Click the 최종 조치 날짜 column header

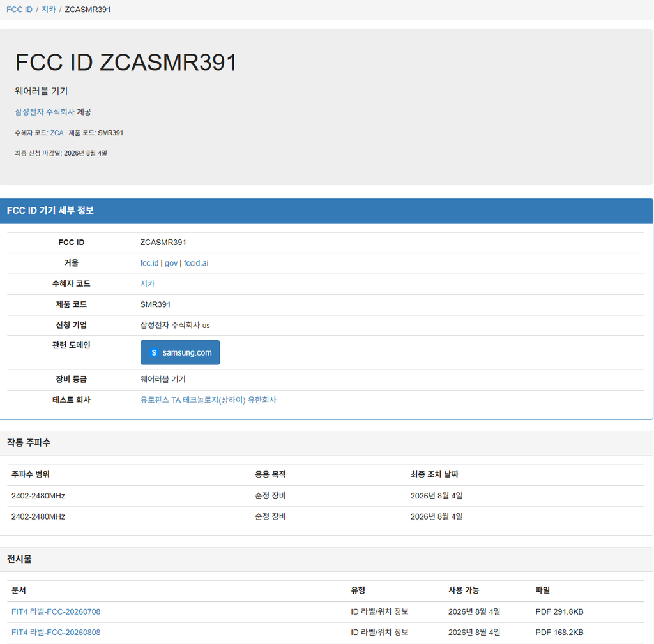[434, 474]
